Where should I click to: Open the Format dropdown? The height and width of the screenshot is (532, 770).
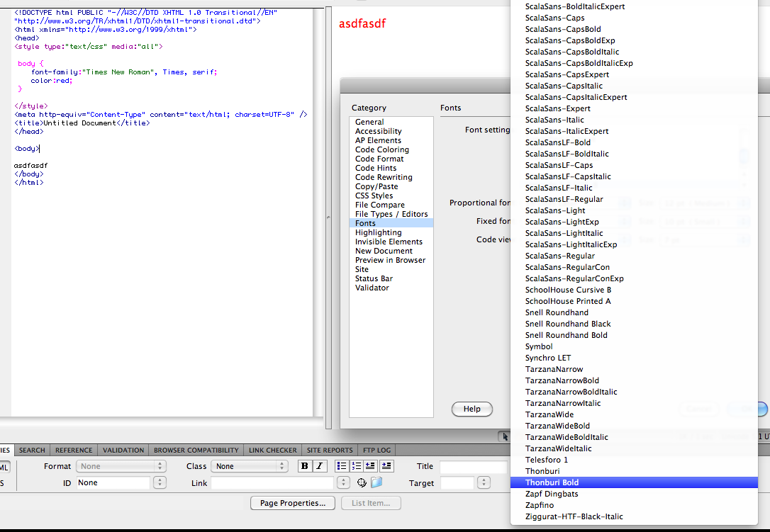[x=121, y=466]
